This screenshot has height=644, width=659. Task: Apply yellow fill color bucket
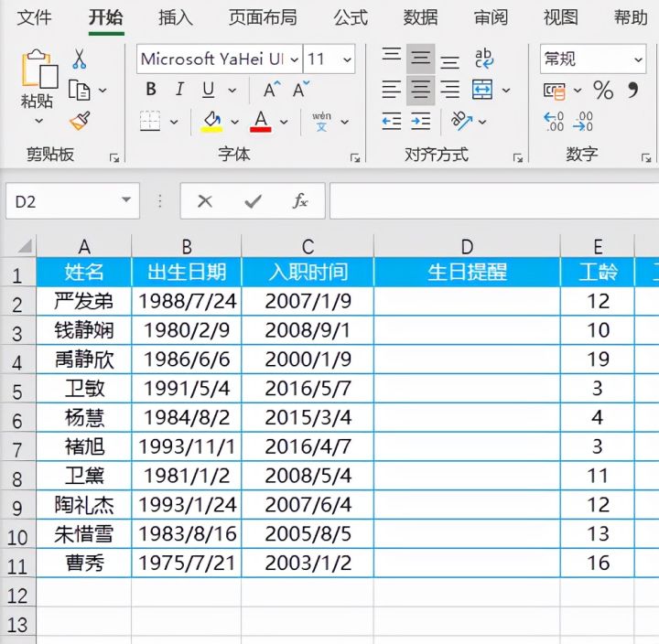211,122
